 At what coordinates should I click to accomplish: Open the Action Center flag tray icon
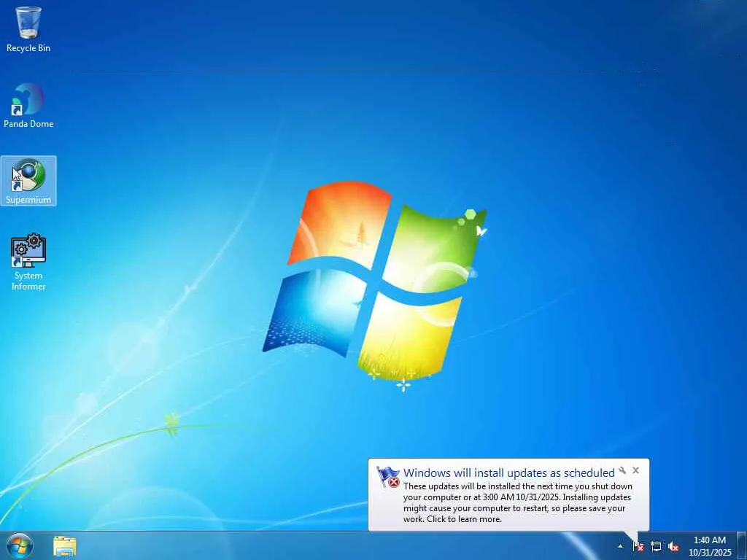click(x=638, y=546)
